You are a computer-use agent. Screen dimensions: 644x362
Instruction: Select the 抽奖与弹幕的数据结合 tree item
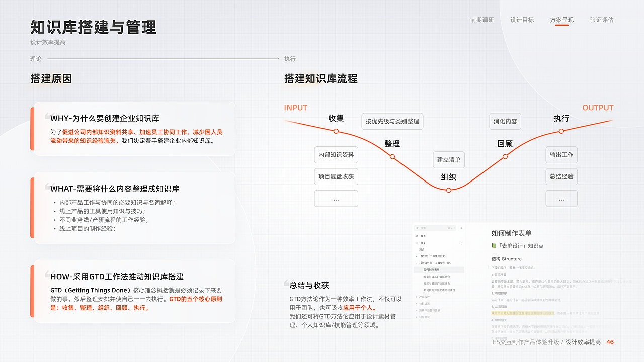437,277
